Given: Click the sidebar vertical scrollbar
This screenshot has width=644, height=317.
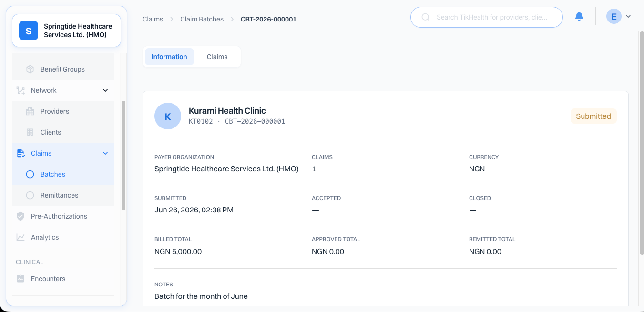Looking at the screenshot, I should tap(123, 155).
